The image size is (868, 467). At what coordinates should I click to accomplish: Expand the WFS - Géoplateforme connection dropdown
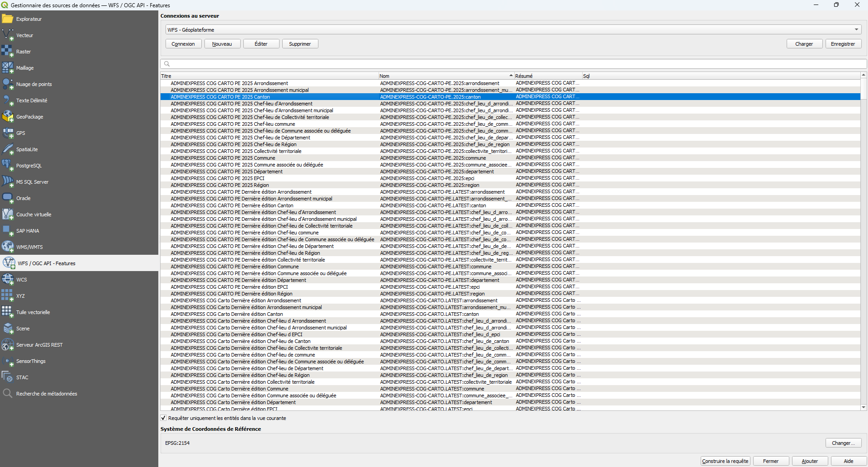856,30
